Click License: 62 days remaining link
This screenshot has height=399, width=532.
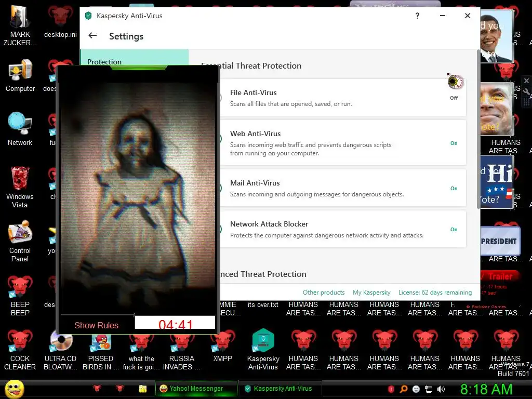pos(435,292)
